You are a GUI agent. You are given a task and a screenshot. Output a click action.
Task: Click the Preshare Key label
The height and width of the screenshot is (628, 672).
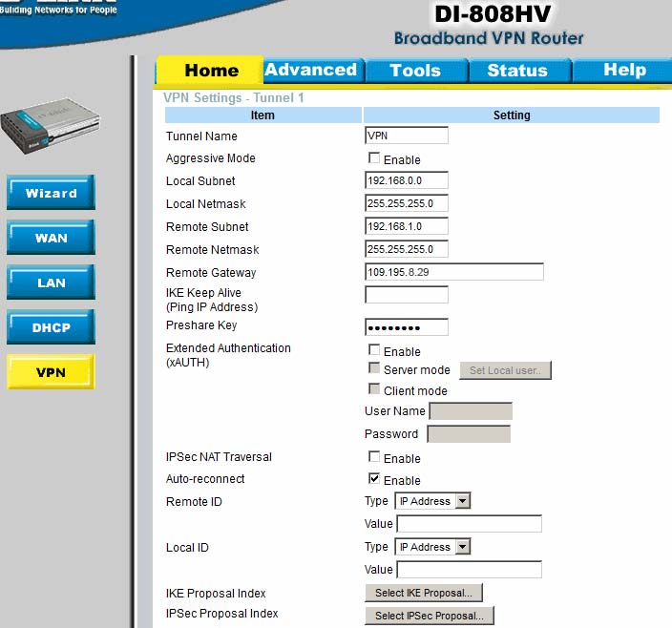(201, 325)
